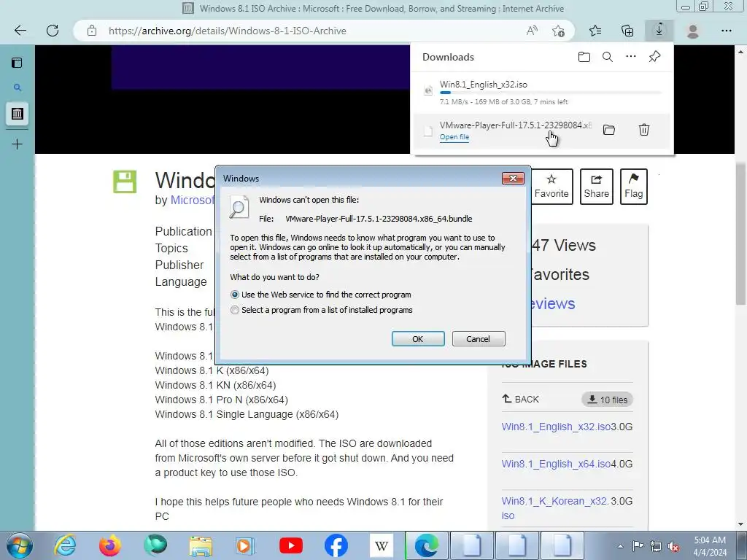The image size is (747, 560).
Task: Search downloads with the magnifier icon
Action: [x=608, y=57]
